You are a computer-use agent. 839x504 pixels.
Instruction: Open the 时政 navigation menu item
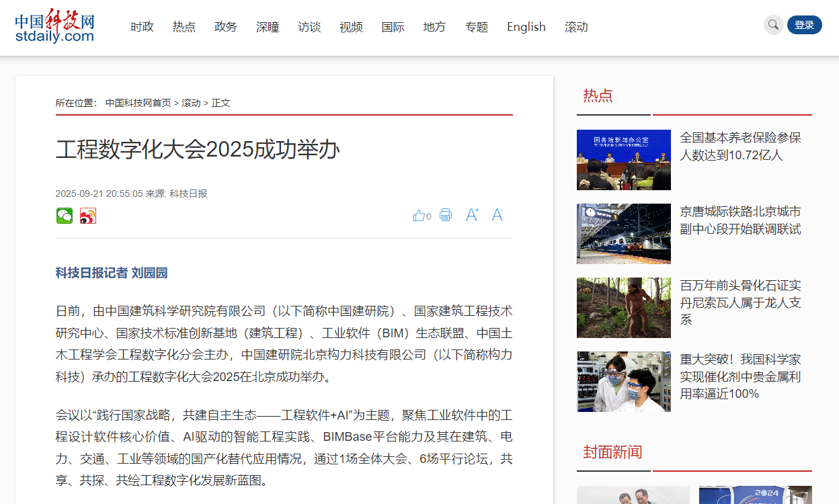point(142,27)
